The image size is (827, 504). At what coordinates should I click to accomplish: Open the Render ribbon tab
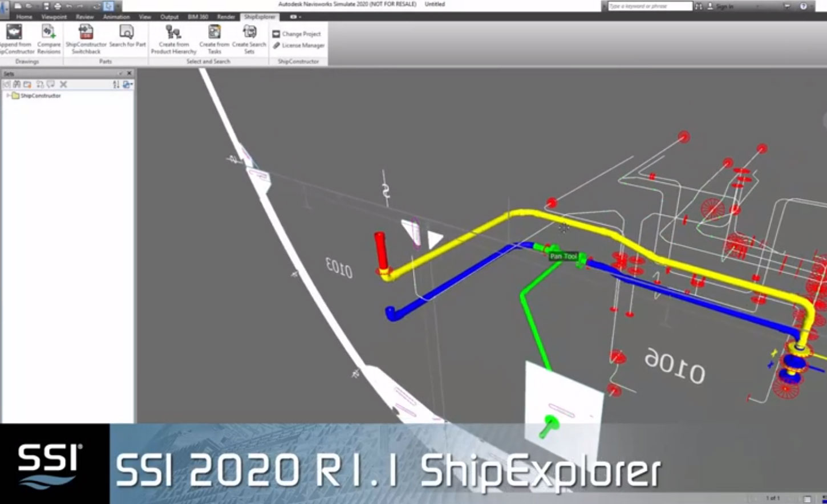(x=225, y=17)
